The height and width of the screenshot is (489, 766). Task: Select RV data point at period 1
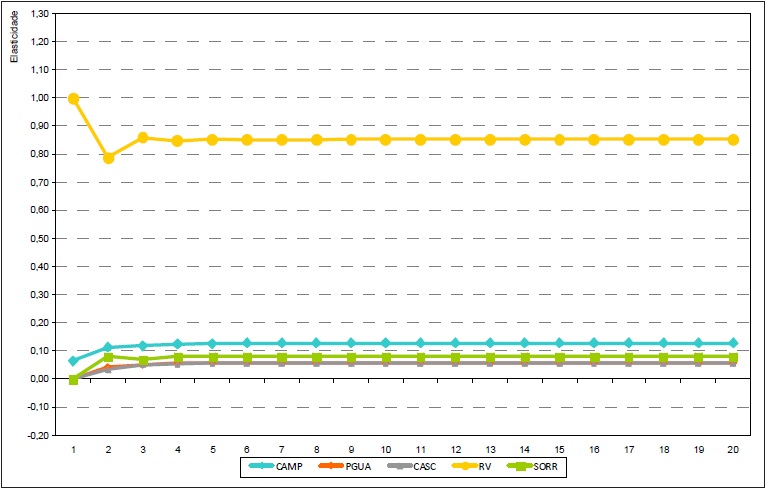point(73,99)
